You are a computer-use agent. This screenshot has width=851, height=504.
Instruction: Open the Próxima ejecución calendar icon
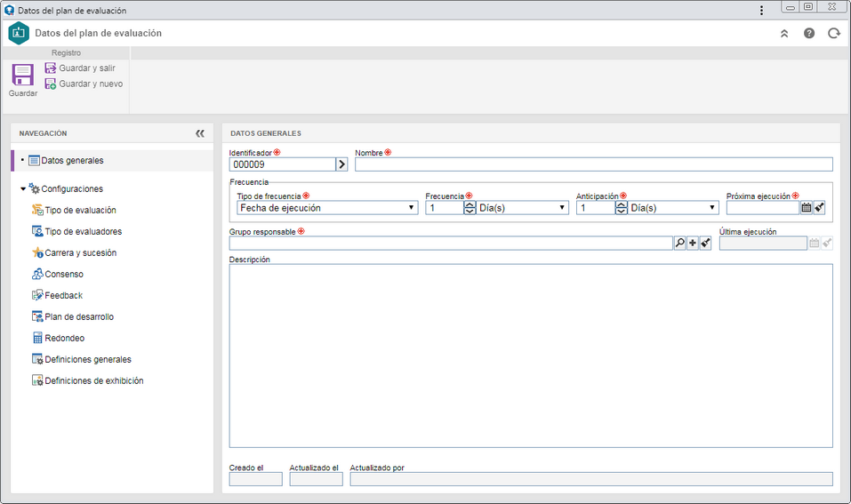(807, 208)
